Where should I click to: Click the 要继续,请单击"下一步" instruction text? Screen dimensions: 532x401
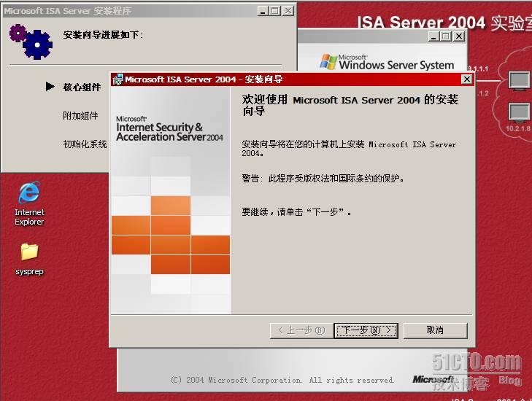(296, 212)
